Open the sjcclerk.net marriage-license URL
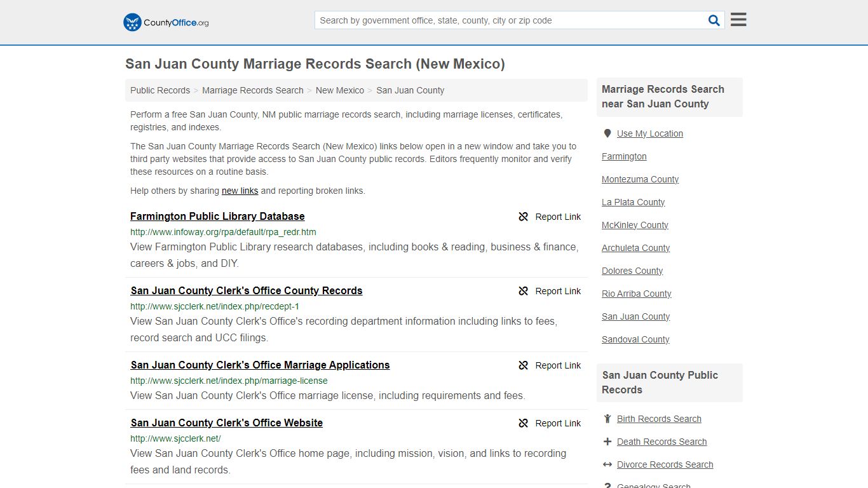Screen dimensions: 868x488 [x=229, y=381]
